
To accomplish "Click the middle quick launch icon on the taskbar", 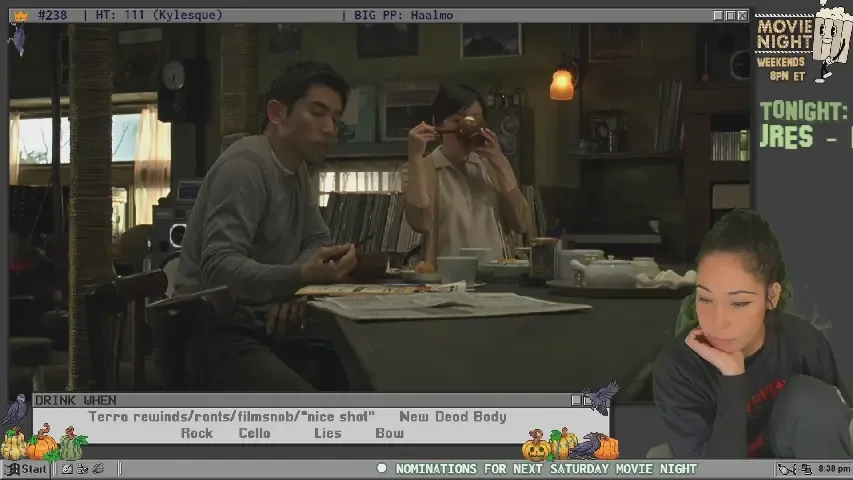I will (82, 469).
